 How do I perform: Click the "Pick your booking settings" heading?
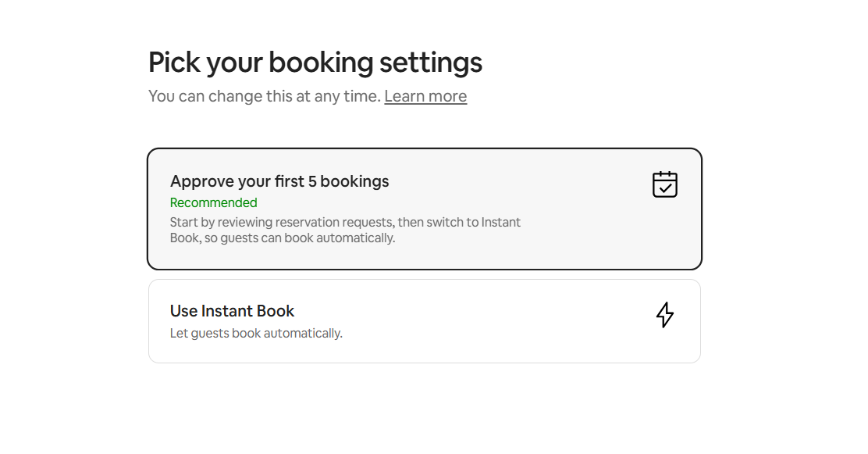point(315,63)
